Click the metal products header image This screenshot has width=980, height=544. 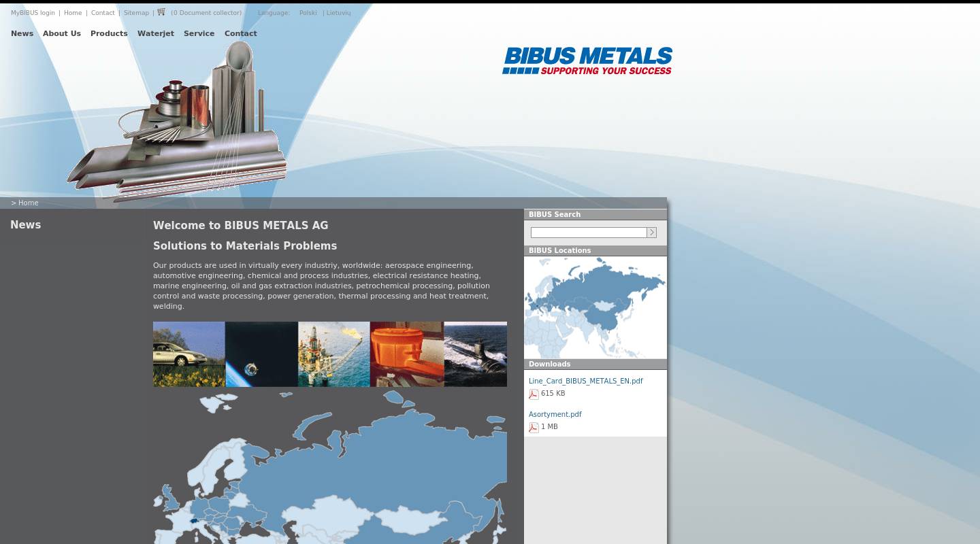(177, 121)
